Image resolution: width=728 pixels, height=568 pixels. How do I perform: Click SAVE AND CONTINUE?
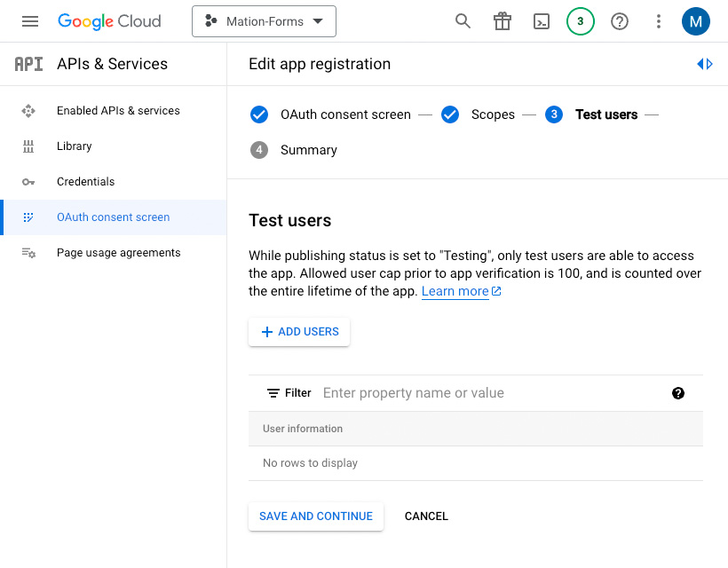click(316, 517)
